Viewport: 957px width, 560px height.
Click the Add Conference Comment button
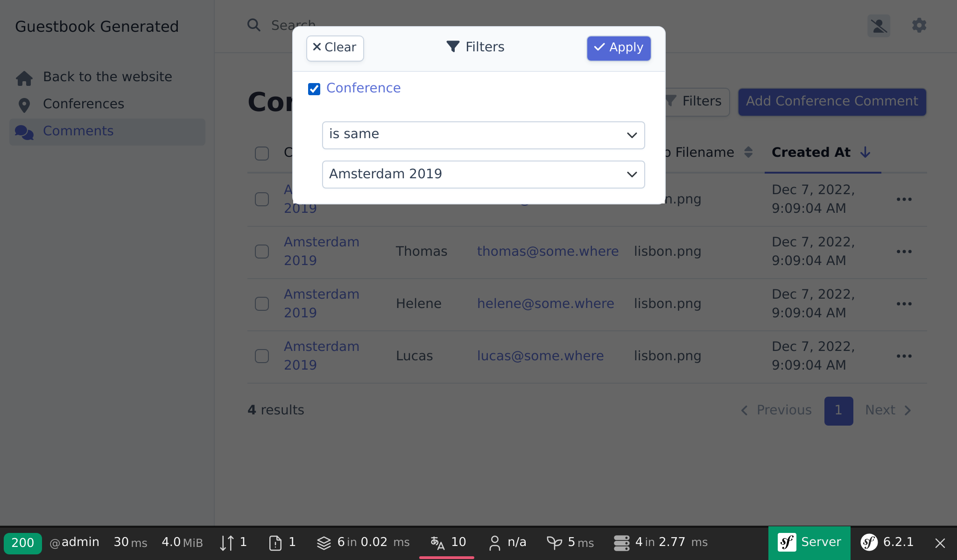pos(831,101)
